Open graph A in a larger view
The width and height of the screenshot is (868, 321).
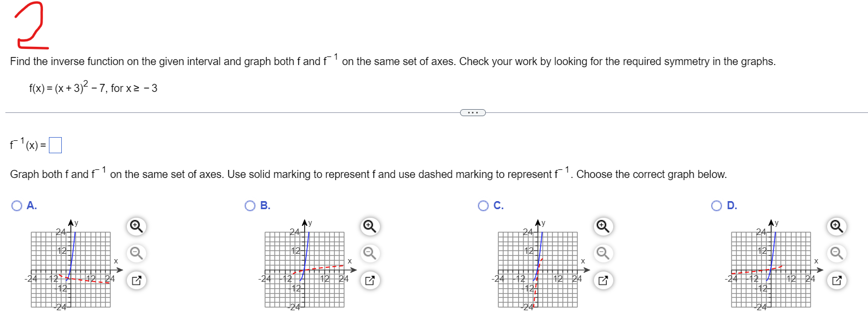(x=135, y=280)
